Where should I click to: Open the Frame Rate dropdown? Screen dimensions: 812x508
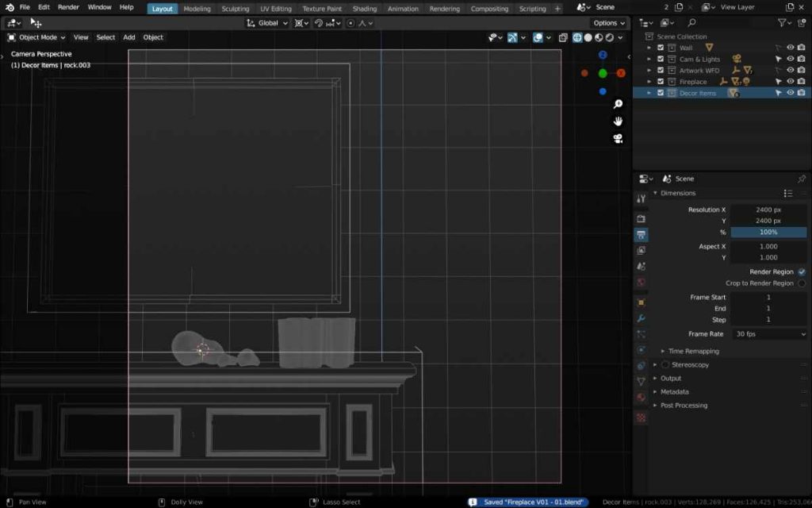coord(768,334)
